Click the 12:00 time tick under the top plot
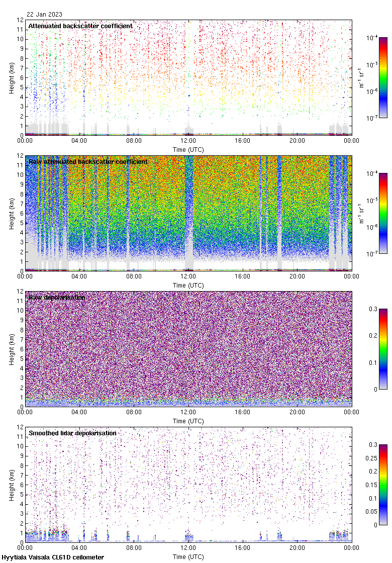This screenshot has height=563, width=392. coord(188,141)
